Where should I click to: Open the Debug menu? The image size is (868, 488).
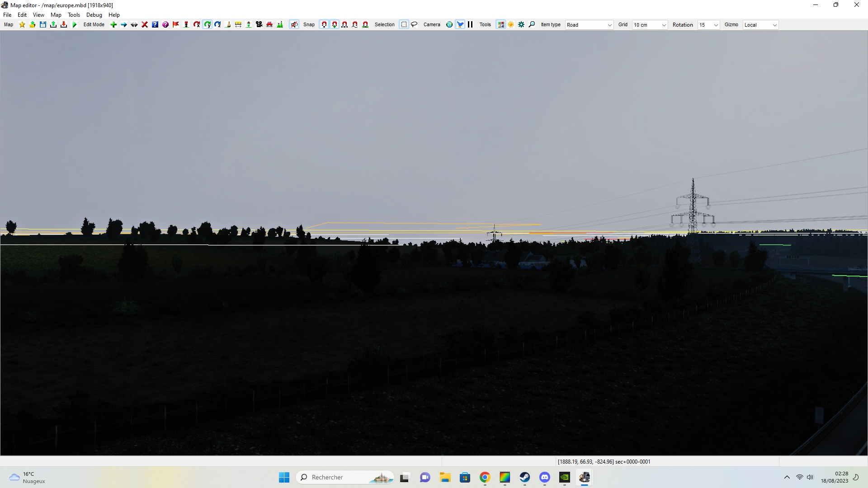pos(94,15)
